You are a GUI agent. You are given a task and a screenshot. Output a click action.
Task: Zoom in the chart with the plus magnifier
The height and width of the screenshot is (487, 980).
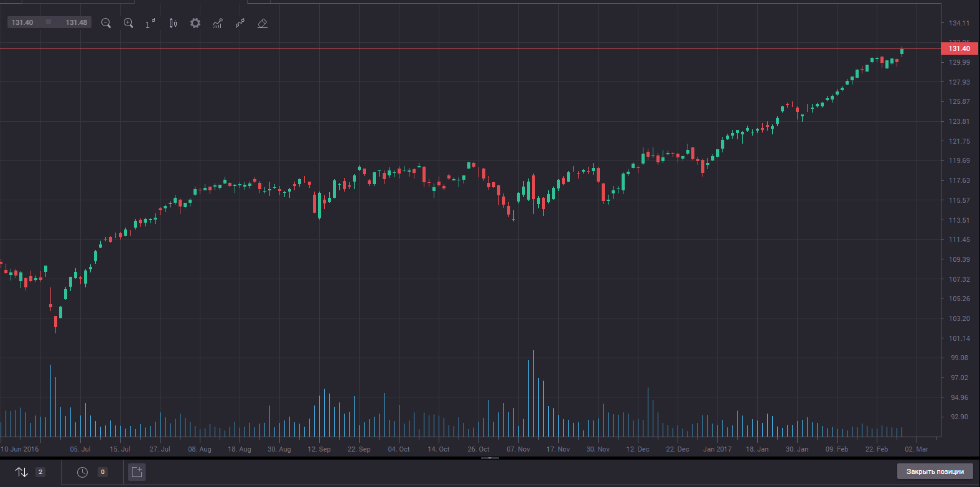129,23
